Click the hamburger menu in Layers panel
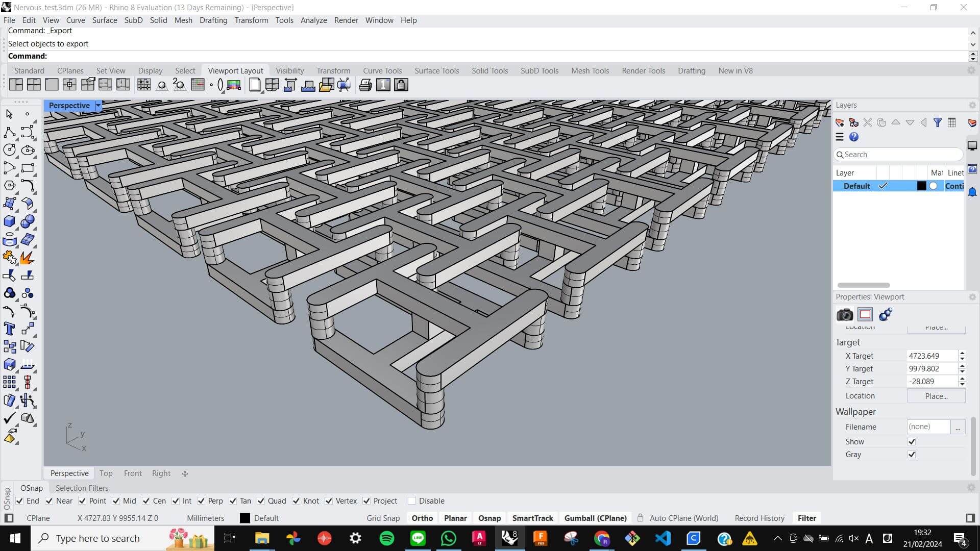 pos(840,137)
